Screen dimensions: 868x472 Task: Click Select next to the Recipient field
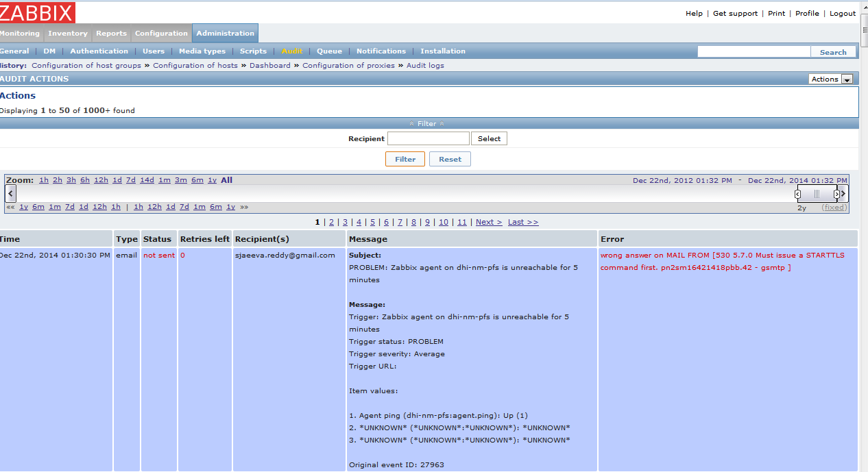pos(489,138)
